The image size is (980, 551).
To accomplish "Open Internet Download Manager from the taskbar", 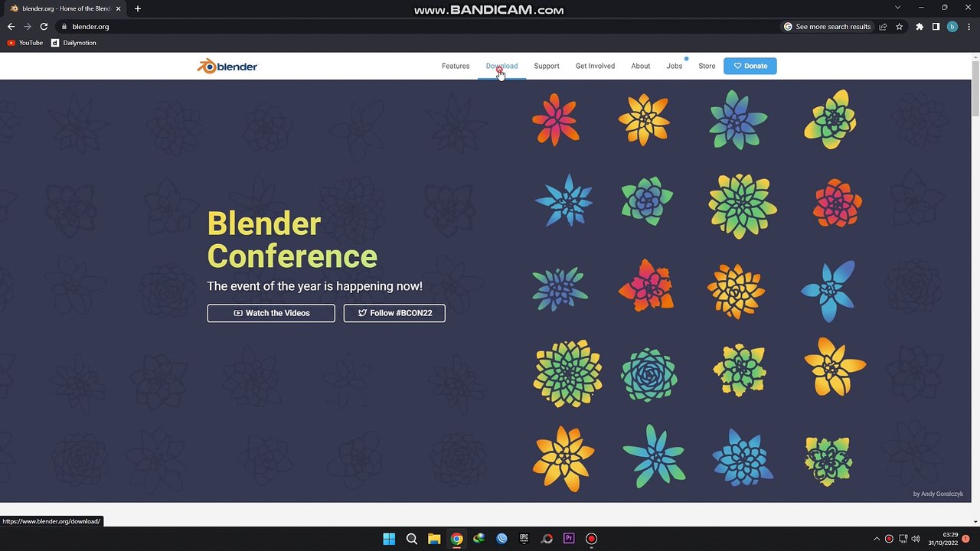I will click(479, 539).
